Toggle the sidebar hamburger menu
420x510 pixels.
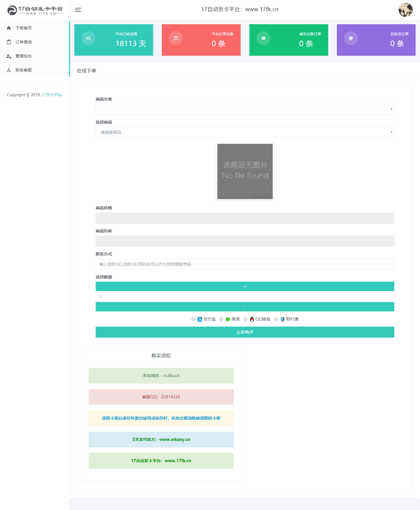click(x=78, y=10)
